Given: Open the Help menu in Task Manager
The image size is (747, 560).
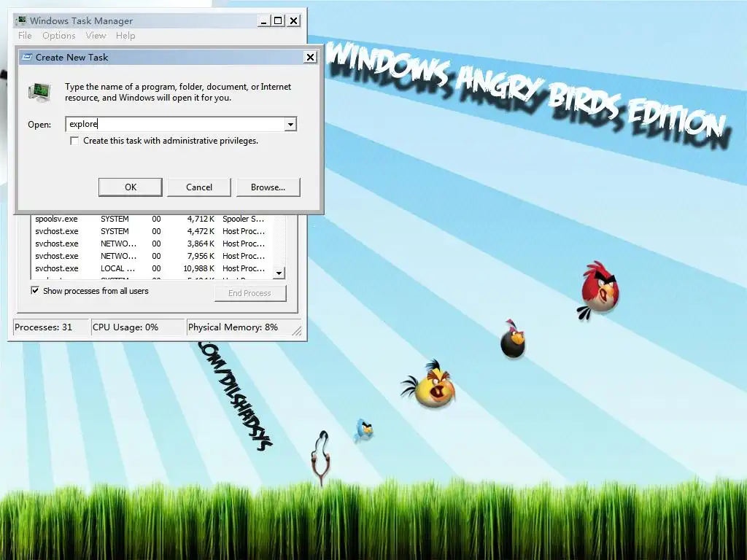Looking at the screenshot, I should tap(125, 36).
